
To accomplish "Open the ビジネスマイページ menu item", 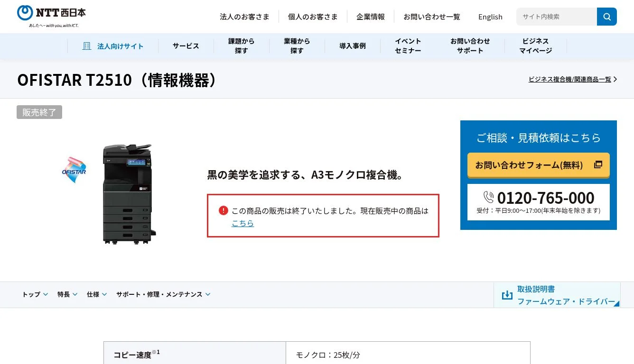I will pos(536,46).
